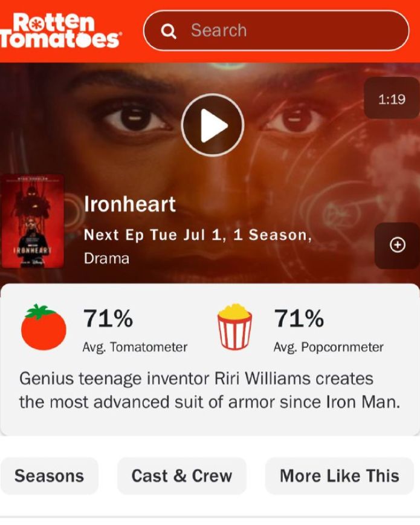Select the Avg. Popcornmeter label
The image size is (420, 525).
(328, 347)
